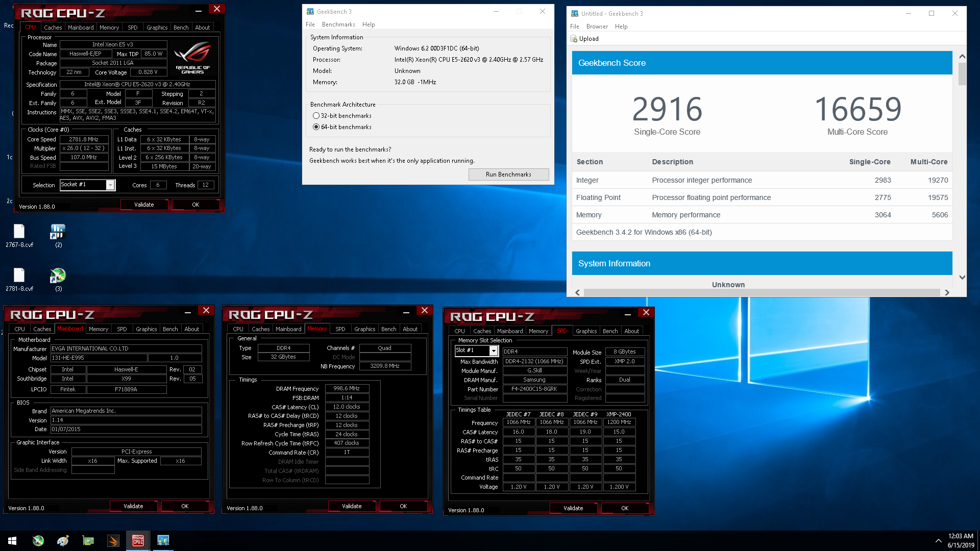Open Graphics tab in top-left CPU-Z window
This screenshot has height=551, width=980.
pos(157,28)
